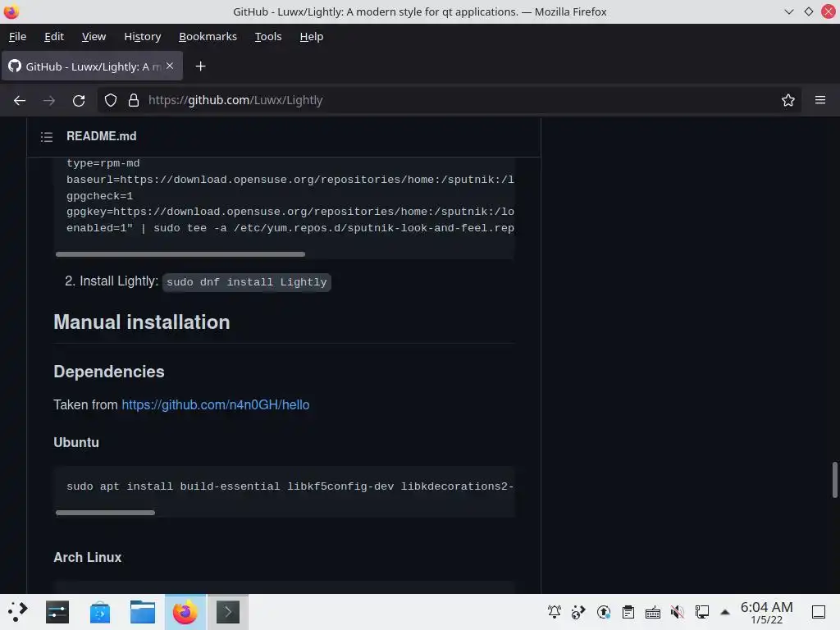The image size is (840, 630).
Task: Click the 'gpgcheck=1' code line
Action: pyautogui.click(x=99, y=196)
